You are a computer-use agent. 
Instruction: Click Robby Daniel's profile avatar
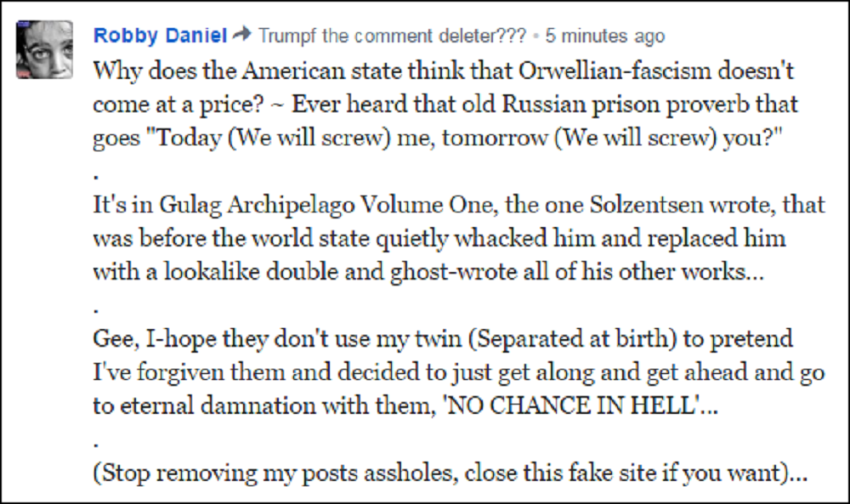(44, 50)
